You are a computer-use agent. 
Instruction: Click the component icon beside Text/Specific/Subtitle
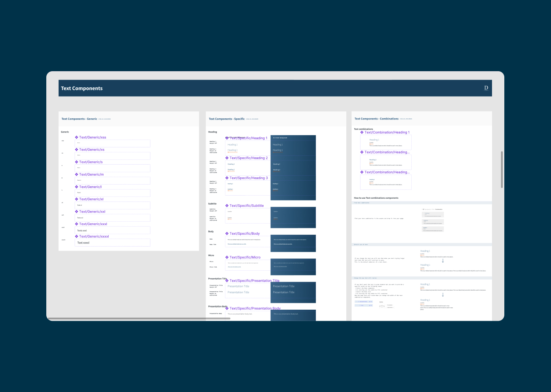pos(227,206)
